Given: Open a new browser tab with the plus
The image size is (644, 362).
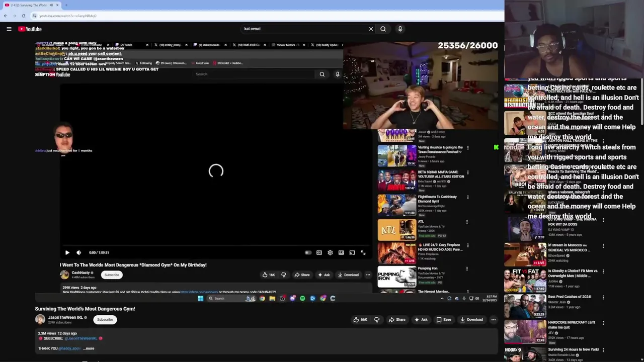Looking at the screenshot, I should click(x=66, y=5).
